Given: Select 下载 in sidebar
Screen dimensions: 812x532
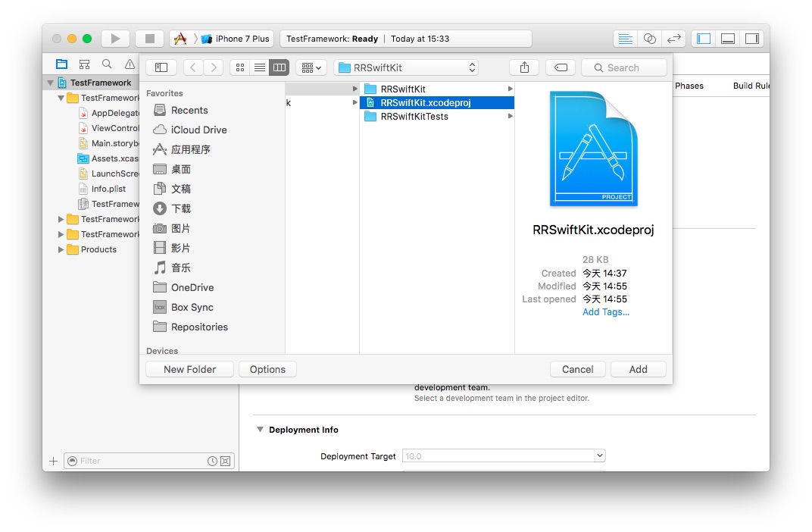Looking at the screenshot, I should click(x=213, y=208).
